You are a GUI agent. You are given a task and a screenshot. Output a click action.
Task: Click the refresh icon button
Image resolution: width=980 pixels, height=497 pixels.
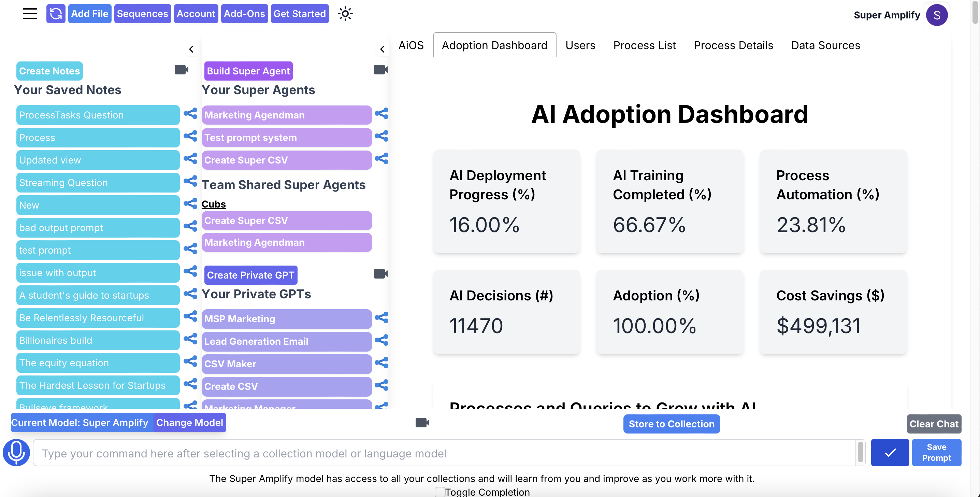pos(56,14)
